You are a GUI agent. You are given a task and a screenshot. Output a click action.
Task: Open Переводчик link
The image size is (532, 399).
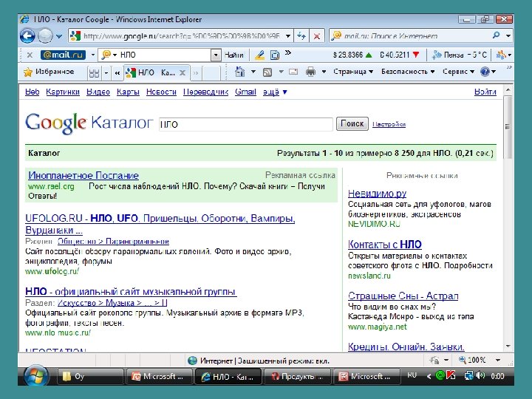tap(205, 92)
